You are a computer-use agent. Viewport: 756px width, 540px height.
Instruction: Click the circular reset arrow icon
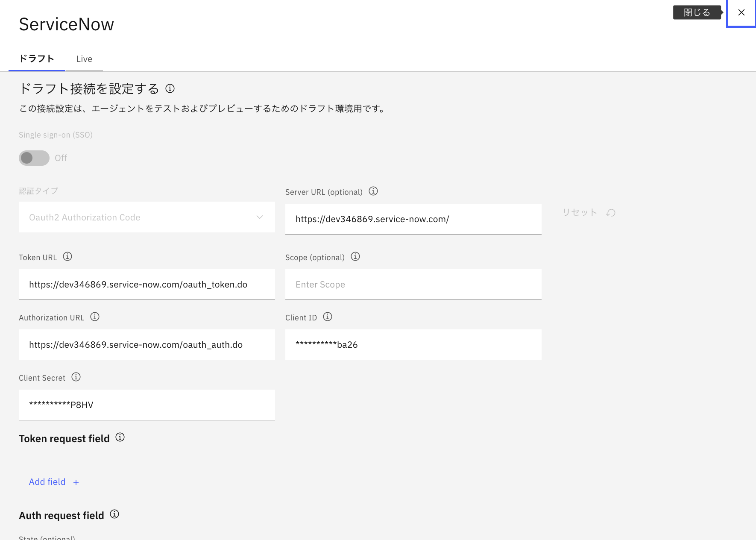611,212
